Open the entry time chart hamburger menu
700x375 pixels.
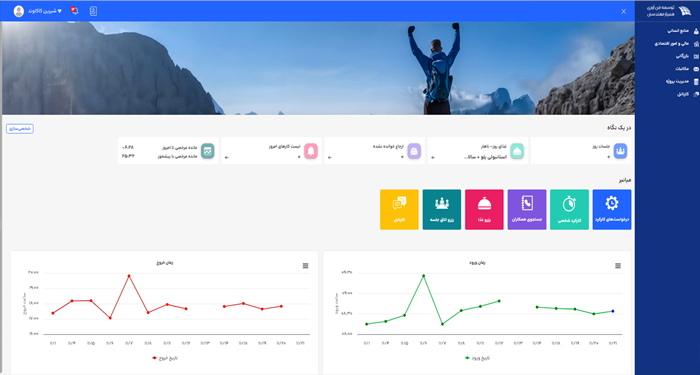click(618, 266)
